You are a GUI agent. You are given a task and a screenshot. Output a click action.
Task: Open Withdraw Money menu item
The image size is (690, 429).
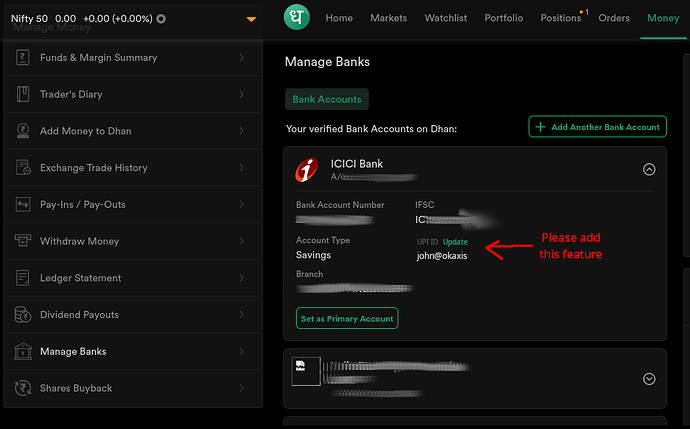(x=133, y=241)
